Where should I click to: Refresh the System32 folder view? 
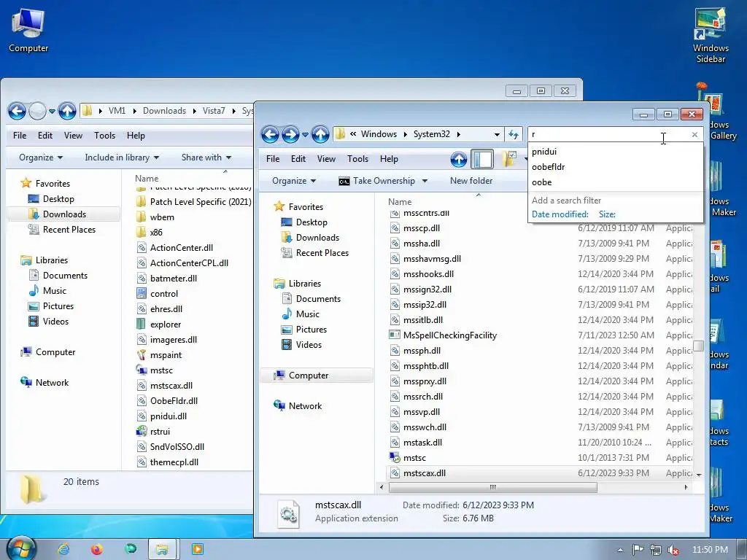[x=514, y=135]
